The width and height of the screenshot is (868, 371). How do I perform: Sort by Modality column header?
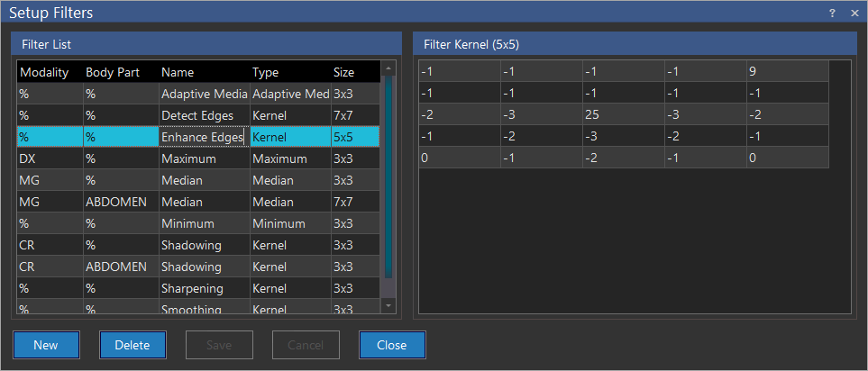point(45,72)
